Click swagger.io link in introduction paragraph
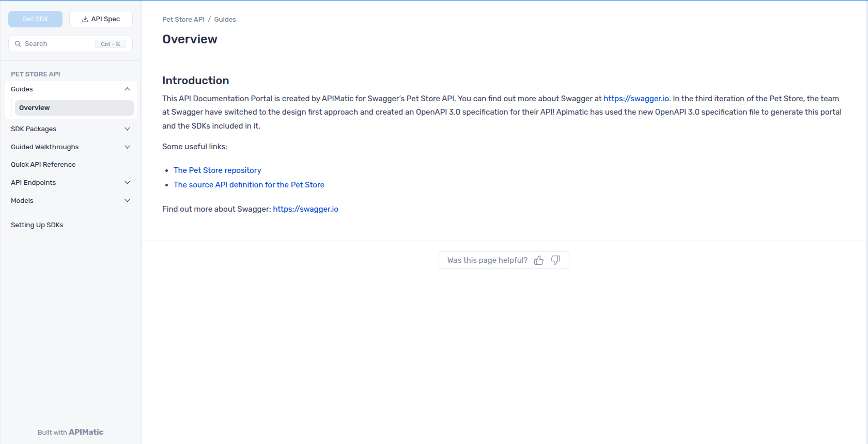This screenshot has width=868, height=444. point(636,99)
